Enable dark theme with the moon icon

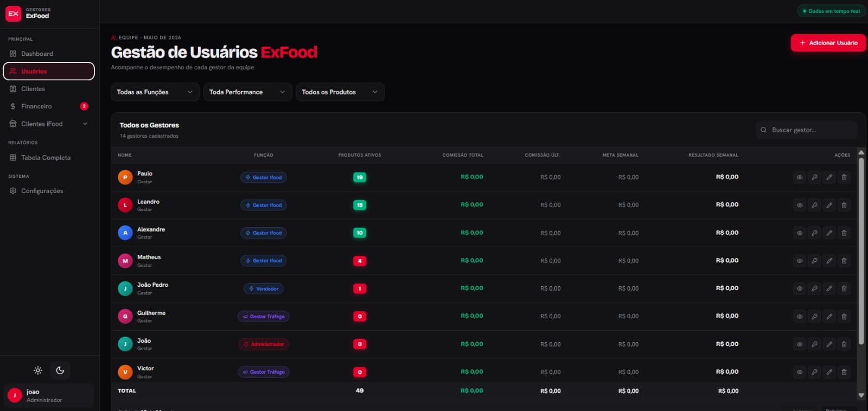point(60,370)
